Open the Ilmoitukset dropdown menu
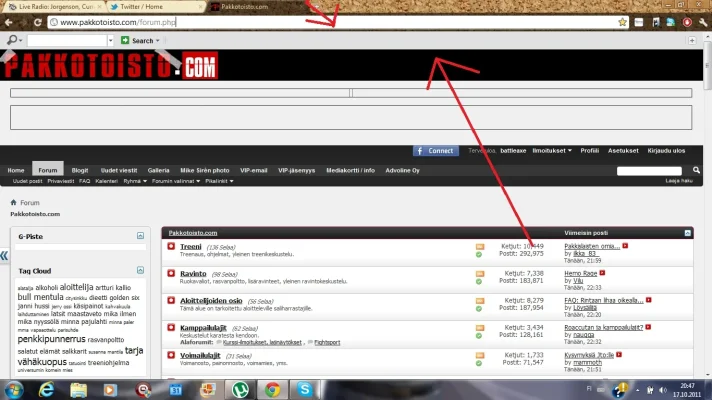Viewport: 712px width, 400px height. 551,151
